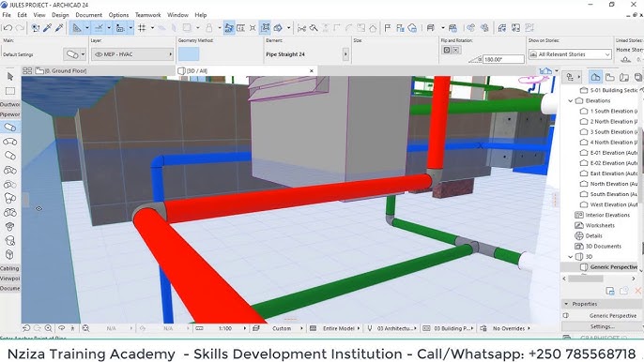The image size is (644, 362).
Task: Expand the Viewpoint toolbox section
Action: click(x=10, y=279)
